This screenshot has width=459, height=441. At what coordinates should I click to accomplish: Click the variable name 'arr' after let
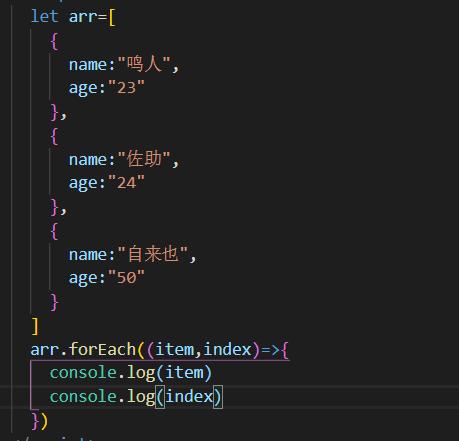click(83, 17)
